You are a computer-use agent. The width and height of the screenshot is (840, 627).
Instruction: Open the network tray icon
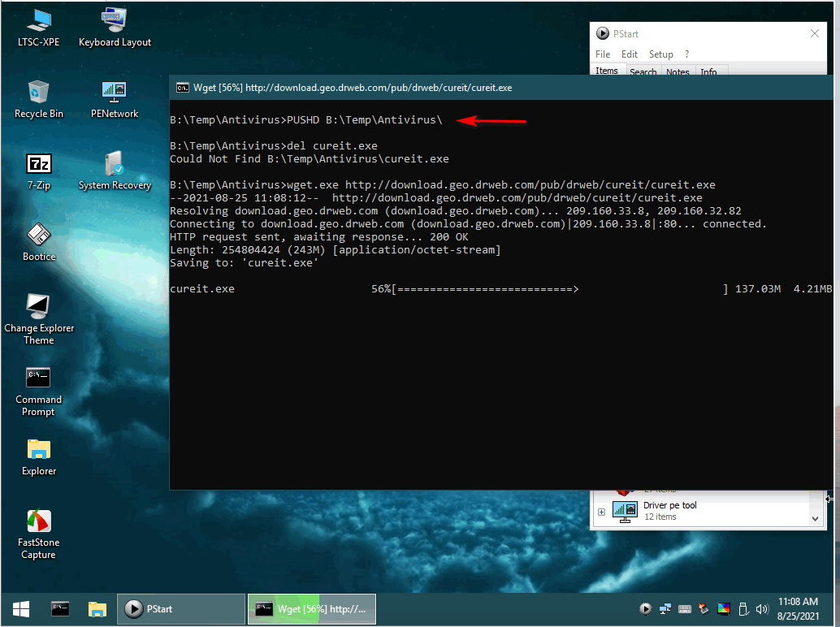(x=665, y=609)
